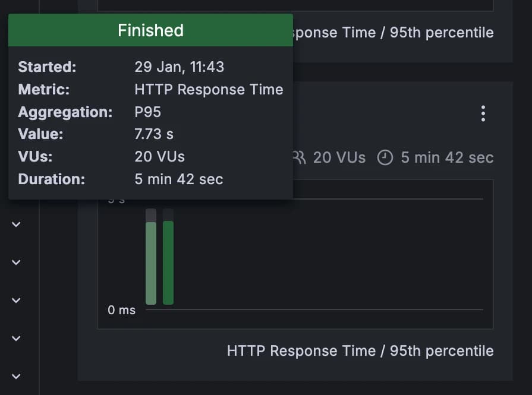Expand the second chevron in left sidebar
Screen dimensions: 532x395
pos(17,263)
